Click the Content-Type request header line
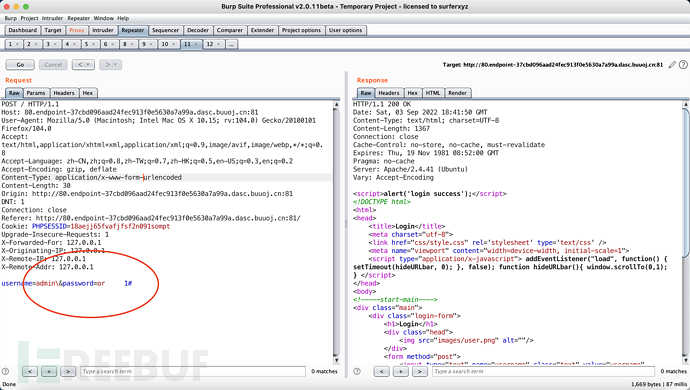 (x=92, y=177)
